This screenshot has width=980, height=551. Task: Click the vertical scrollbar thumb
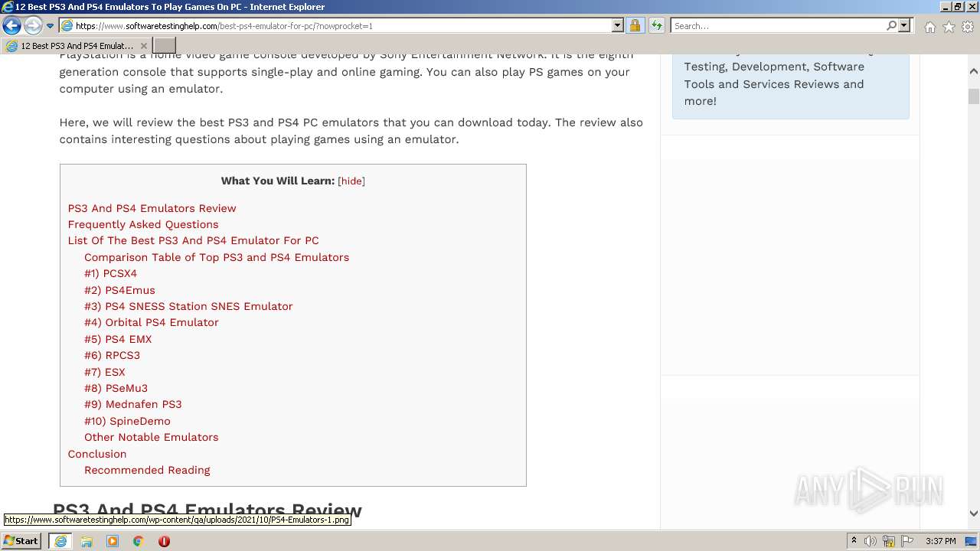pos(973,96)
